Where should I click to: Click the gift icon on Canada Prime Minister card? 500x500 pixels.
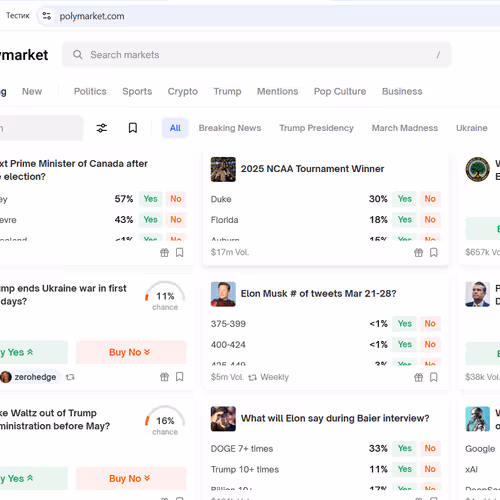(164, 253)
